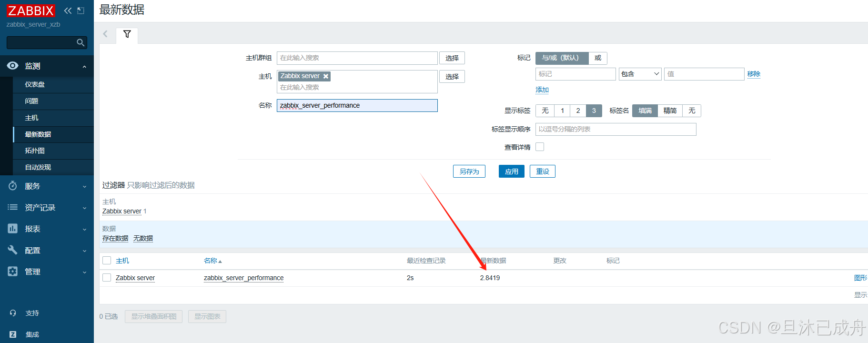This screenshot has width=868, height=343.
Task: Select 与/或 (默认) tag mode
Action: click(x=562, y=58)
